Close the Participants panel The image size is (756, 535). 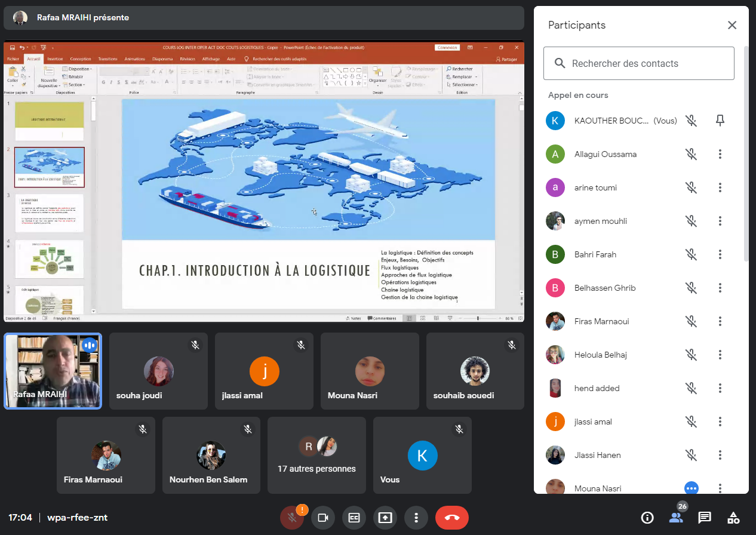click(732, 25)
